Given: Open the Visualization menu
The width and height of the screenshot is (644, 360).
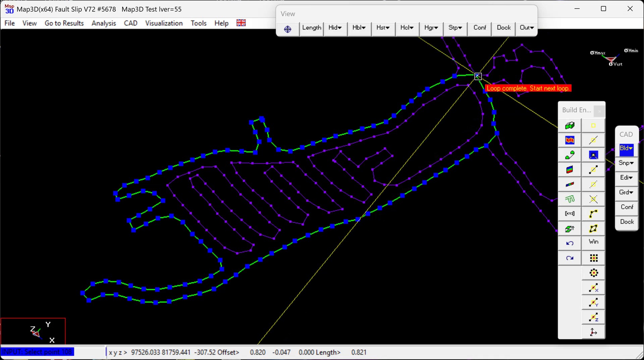Looking at the screenshot, I should pyautogui.click(x=164, y=23).
